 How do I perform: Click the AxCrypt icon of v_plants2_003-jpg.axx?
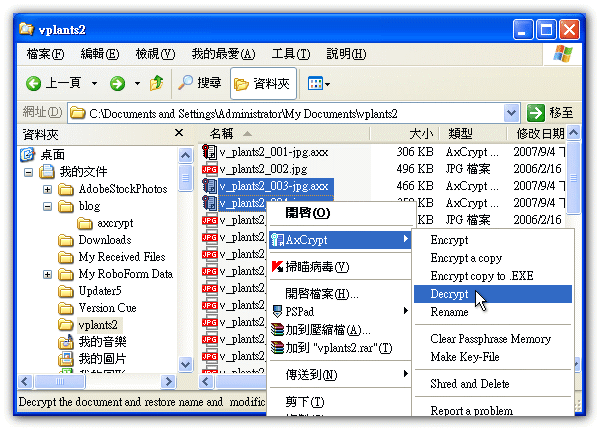(210, 186)
